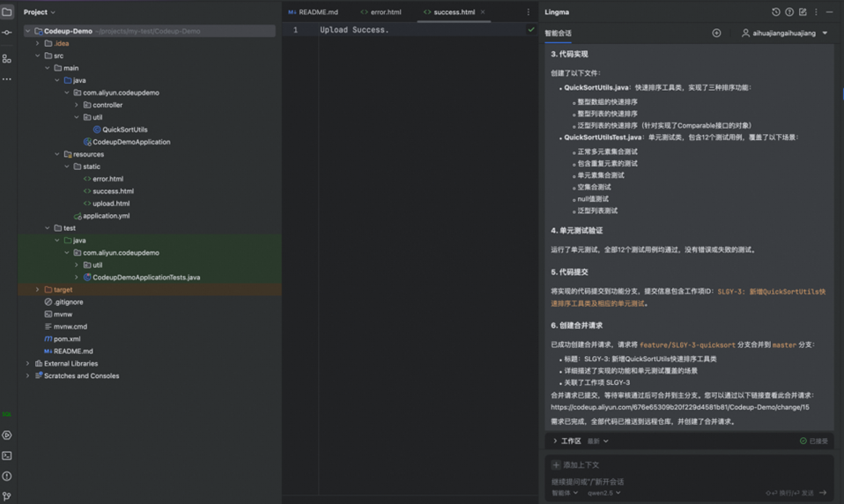Click the send arrow icon in chat input
This screenshot has width=844, height=504.
(x=823, y=493)
